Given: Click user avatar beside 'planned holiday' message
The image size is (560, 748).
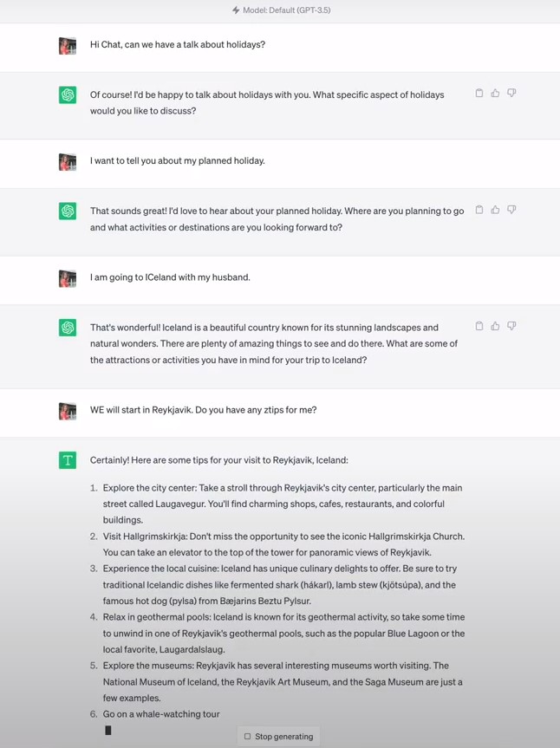Looking at the screenshot, I should [x=68, y=162].
